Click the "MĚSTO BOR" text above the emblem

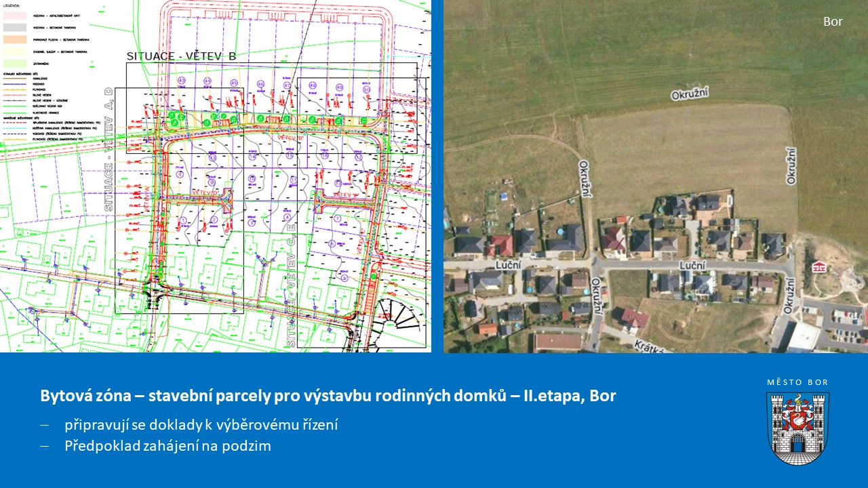[797, 382]
